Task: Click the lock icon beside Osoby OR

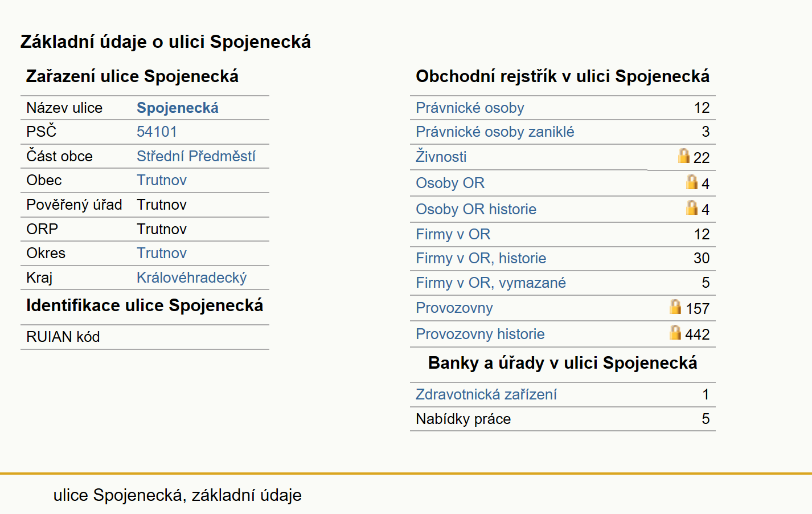Action: click(692, 182)
